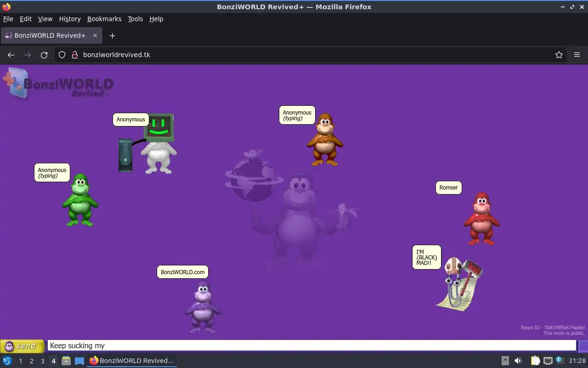Image resolution: width=588 pixels, height=368 pixels.
Task: Open the network connection tray icon
Action: (x=548, y=361)
